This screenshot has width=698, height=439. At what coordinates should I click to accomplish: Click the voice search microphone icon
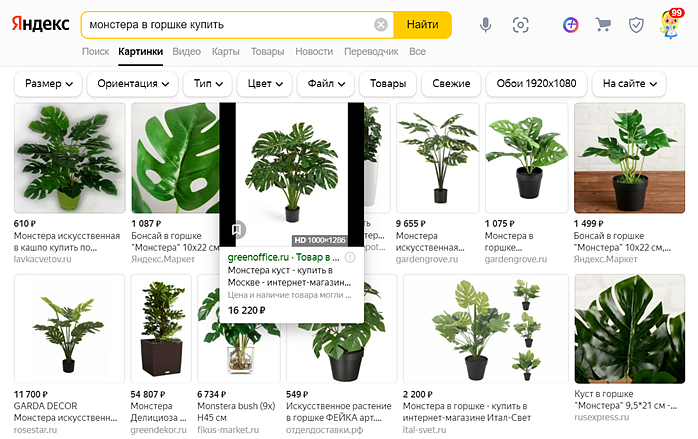pyautogui.click(x=486, y=24)
